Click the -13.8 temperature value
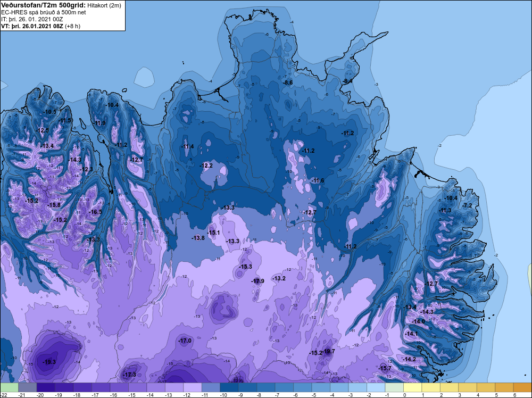This screenshot has width=532, height=398. pos(198,238)
